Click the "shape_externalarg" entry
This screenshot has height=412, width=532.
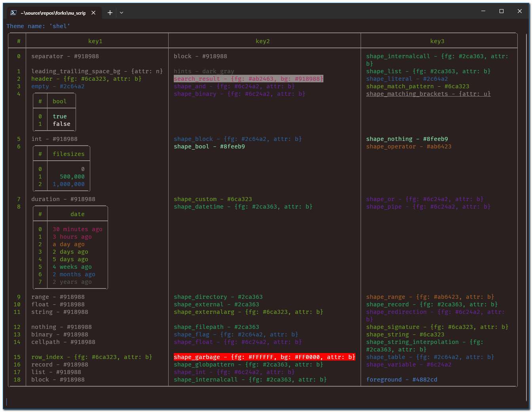coord(249,312)
